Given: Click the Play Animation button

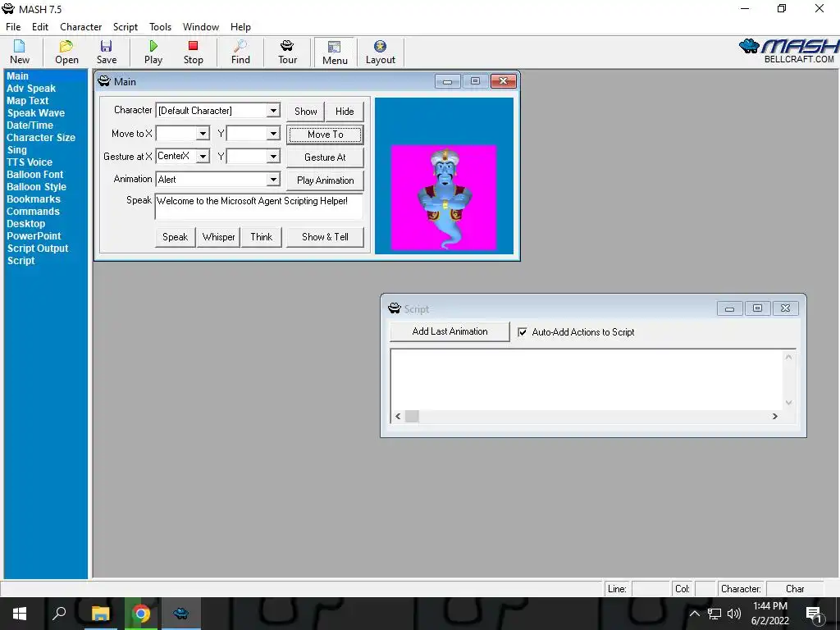Looking at the screenshot, I should pyautogui.click(x=325, y=180).
